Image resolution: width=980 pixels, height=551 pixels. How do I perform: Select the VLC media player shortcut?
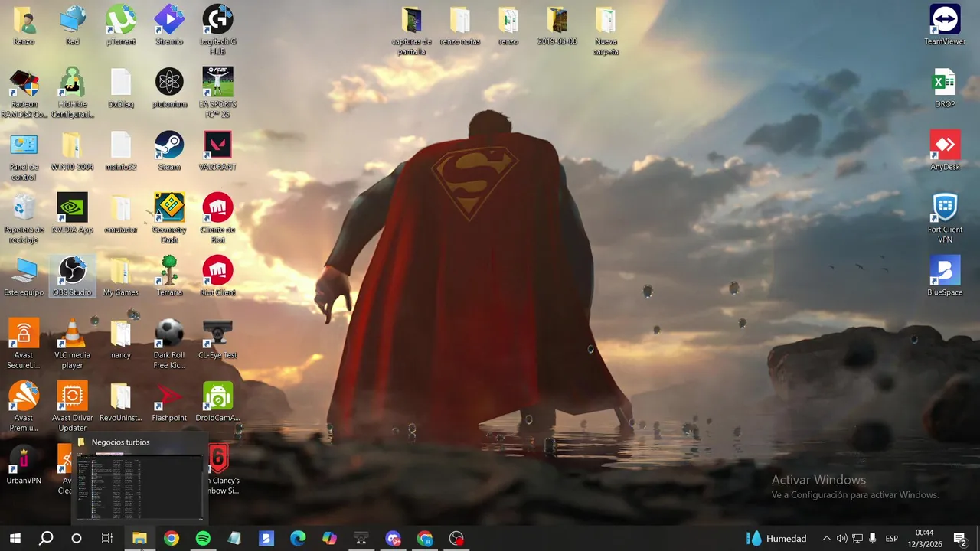tap(73, 344)
